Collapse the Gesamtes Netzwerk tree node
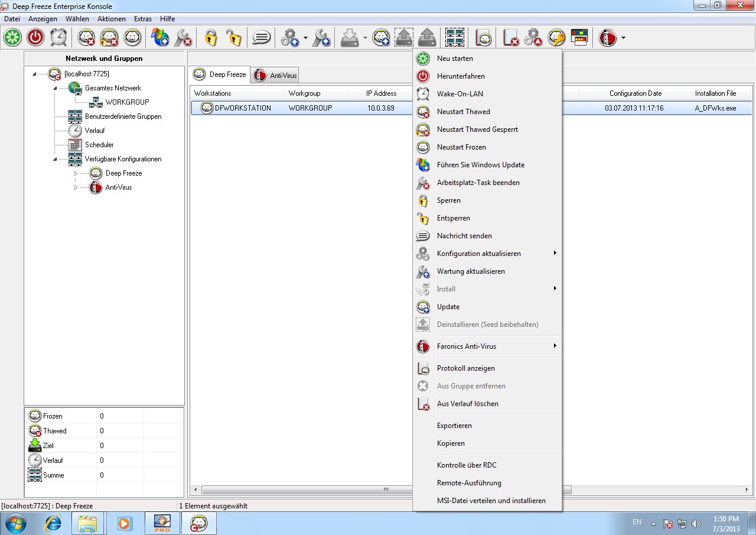The height and width of the screenshot is (535, 756). [55, 88]
